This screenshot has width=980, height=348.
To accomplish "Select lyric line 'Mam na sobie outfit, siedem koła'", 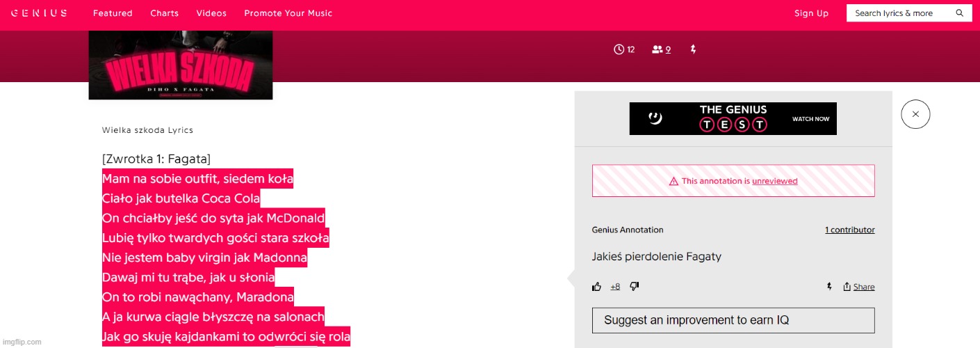I will 197,179.
